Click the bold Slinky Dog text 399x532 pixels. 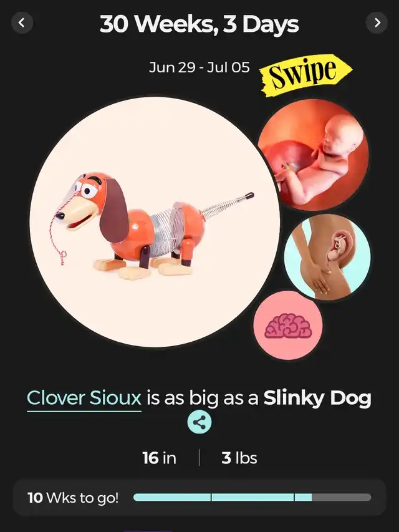(x=317, y=398)
